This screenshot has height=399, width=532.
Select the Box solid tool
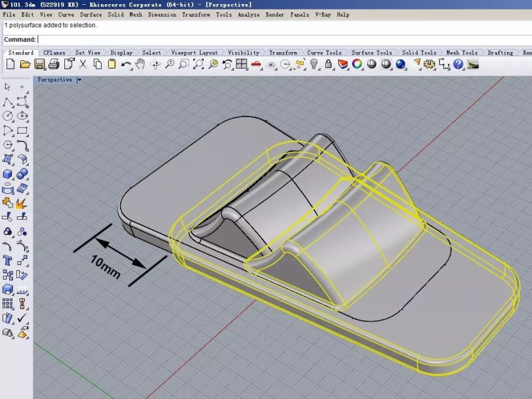8,174
